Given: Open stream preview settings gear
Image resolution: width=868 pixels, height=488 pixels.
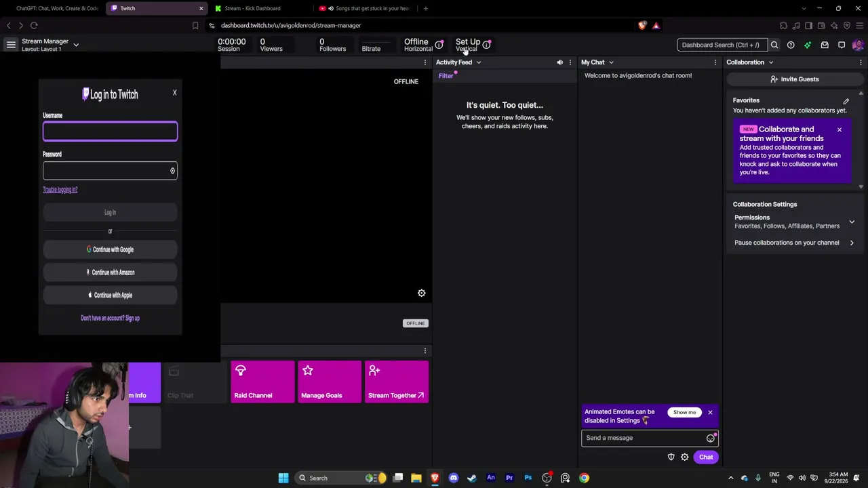Looking at the screenshot, I should click(x=421, y=293).
